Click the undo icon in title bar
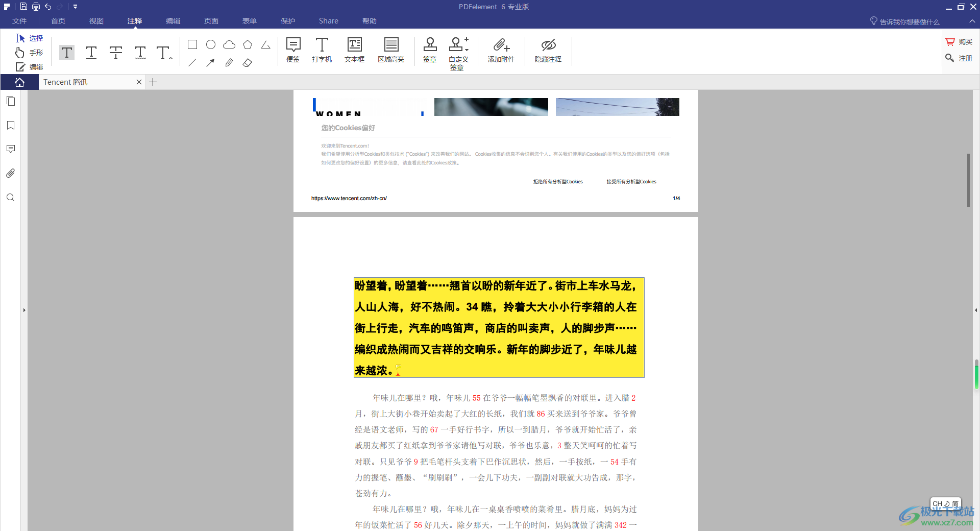Screen dimensions: 980x531 48,7
